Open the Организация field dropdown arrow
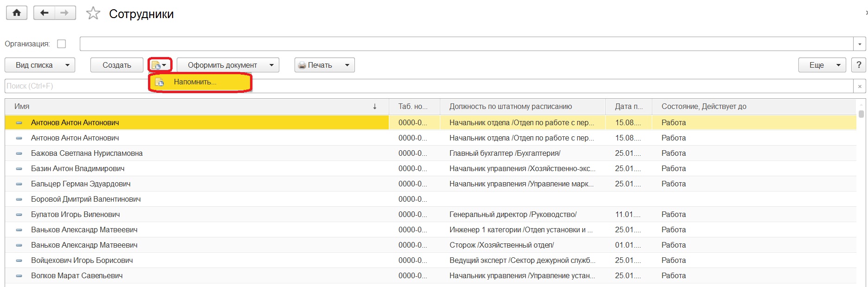This screenshot has width=868, height=287. point(860,44)
